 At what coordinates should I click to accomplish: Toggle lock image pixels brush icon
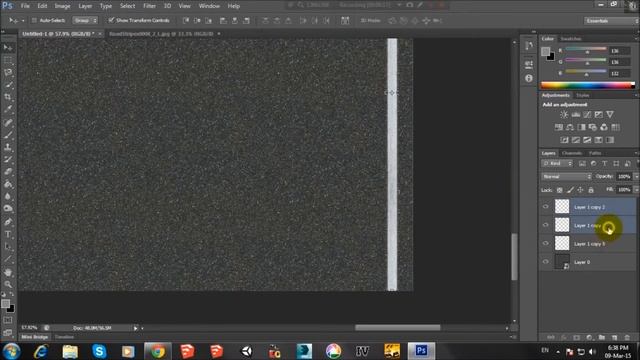point(570,190)
